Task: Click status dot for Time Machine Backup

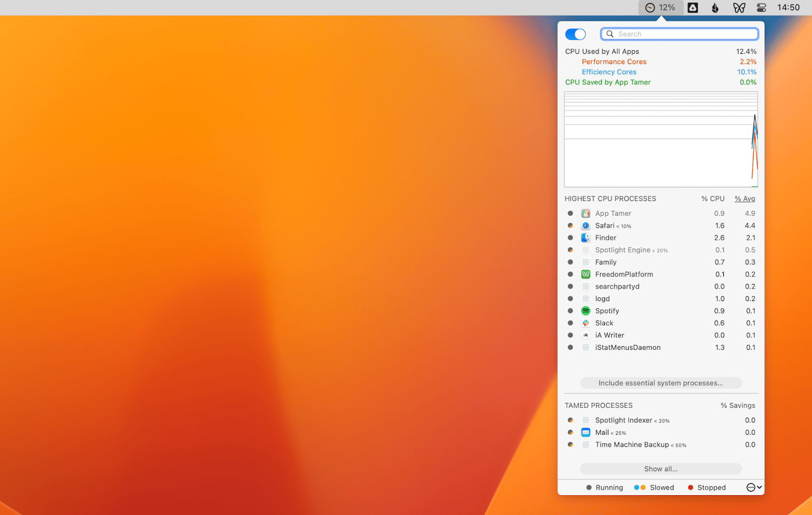Action: (570, 444)
